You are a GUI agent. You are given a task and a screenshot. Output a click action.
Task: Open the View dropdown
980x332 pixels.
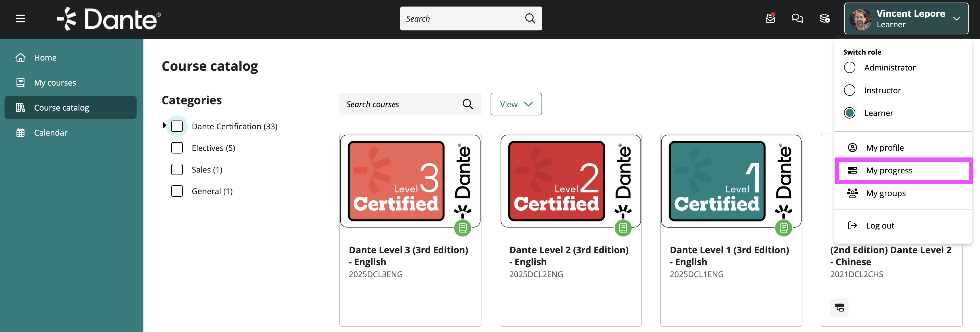[x=516, y=104]
